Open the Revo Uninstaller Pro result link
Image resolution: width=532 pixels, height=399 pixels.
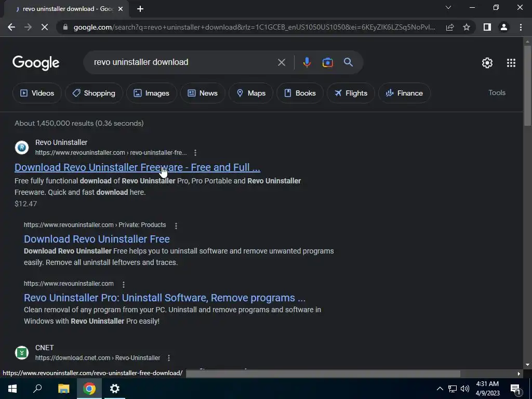(165, 298)
